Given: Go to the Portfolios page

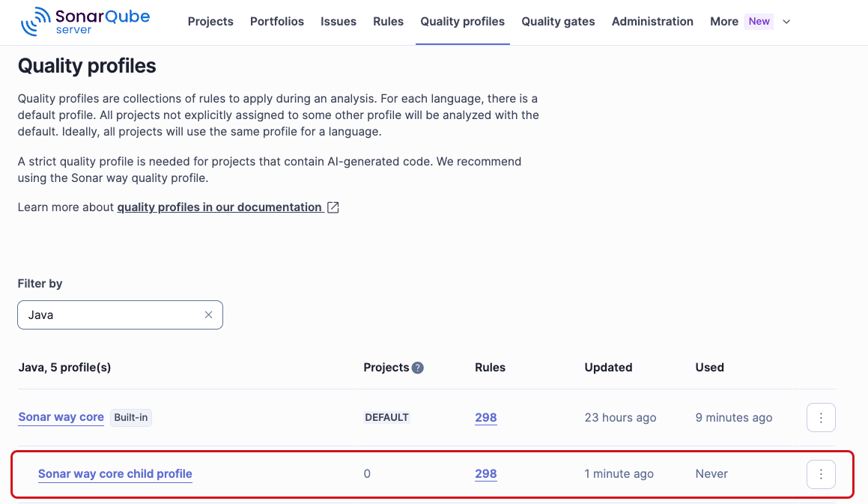Looking at the screenshot, I should [x=277, y=22].
